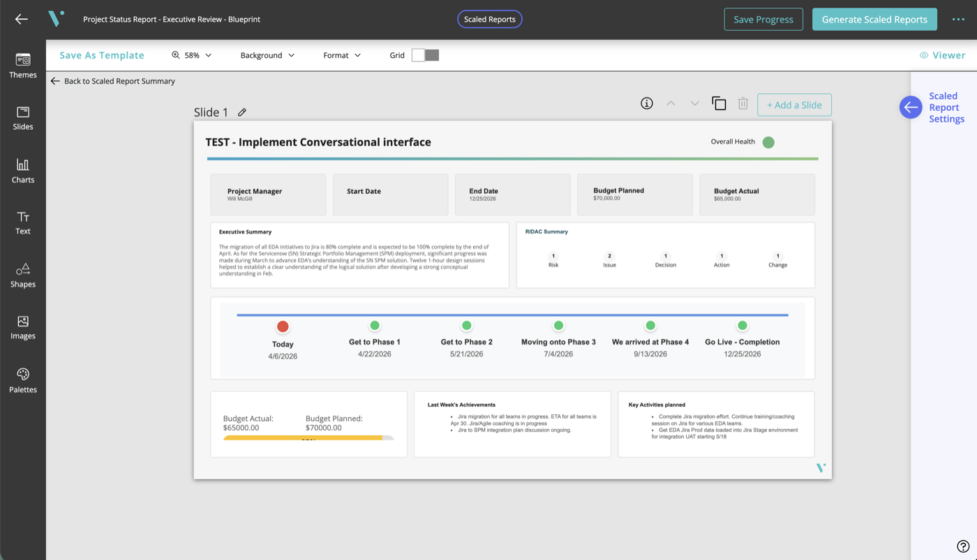Switch to Viewer mode
Image resolution: width=977 pixels, height=560 pixels.
942,55
